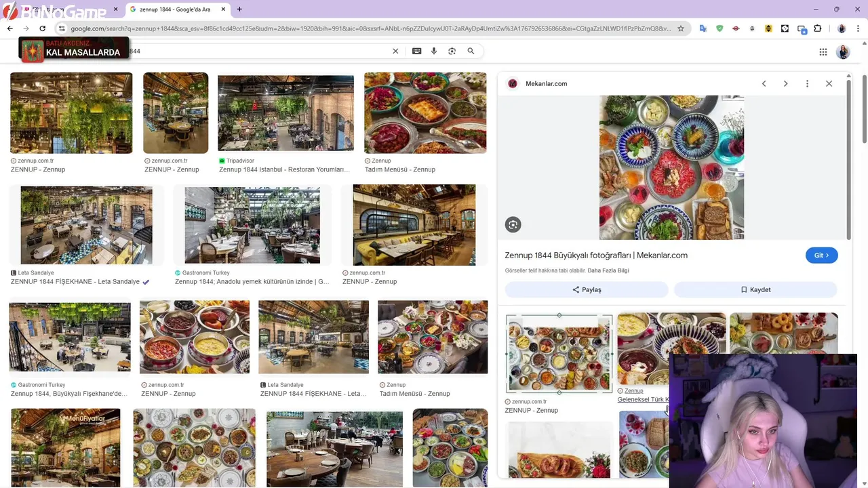Image resolution: width=868 pixels, height=488 pixels.
Task: Open Gastronomi Turkey Büyükyalı Fişekhane image
Action: [69, 337]
